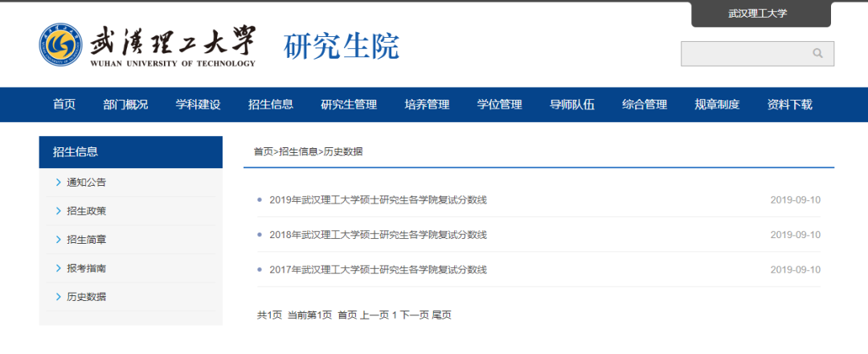Click 下一页 pagination link
Image resolution: width=868 pixels, height=354 pixels.
coord(415,315)
